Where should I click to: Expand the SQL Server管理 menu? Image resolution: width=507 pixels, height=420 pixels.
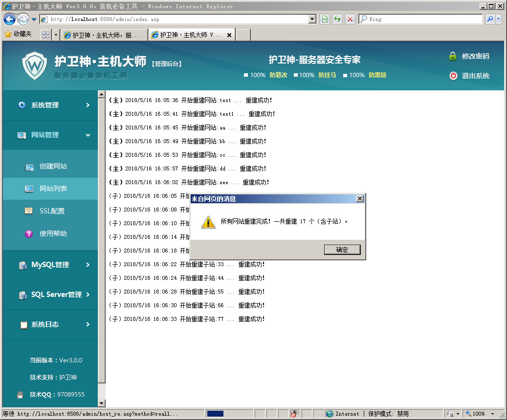(50, 294)
